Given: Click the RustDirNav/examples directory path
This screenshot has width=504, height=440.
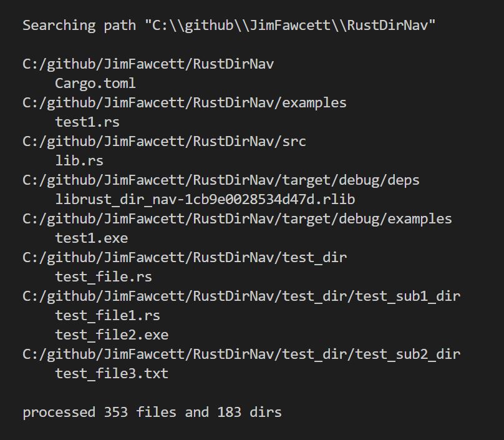Looking at the screenshot, I should click(184, 102).
